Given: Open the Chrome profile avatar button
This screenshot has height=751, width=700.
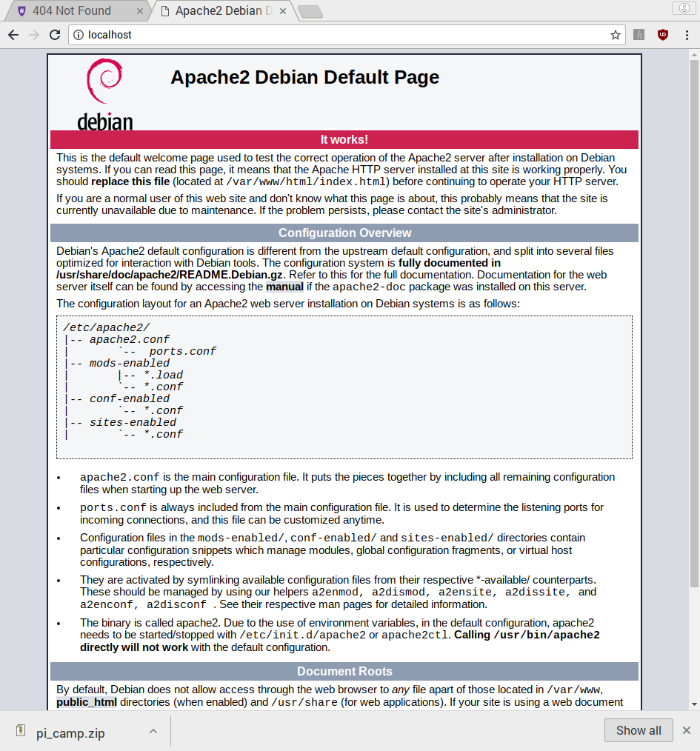Looking at the screenshot, I should tap(684, 8).
